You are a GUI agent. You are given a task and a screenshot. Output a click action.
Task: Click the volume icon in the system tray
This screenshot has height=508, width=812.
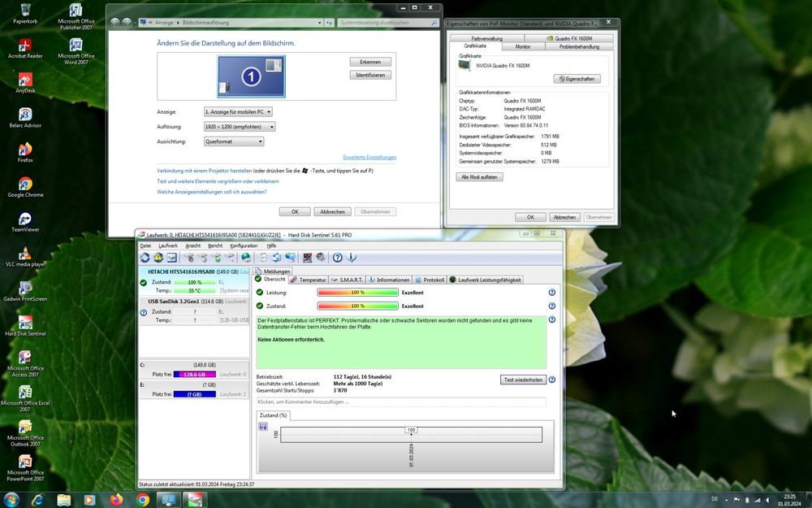click(x=769, y=499)
